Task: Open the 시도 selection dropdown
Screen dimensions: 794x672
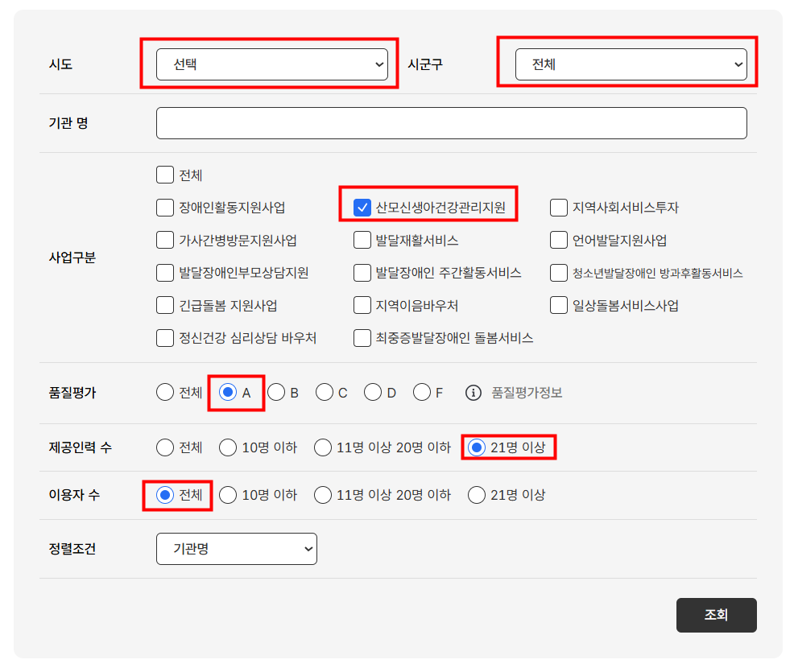Action: (x=273, y=64)
